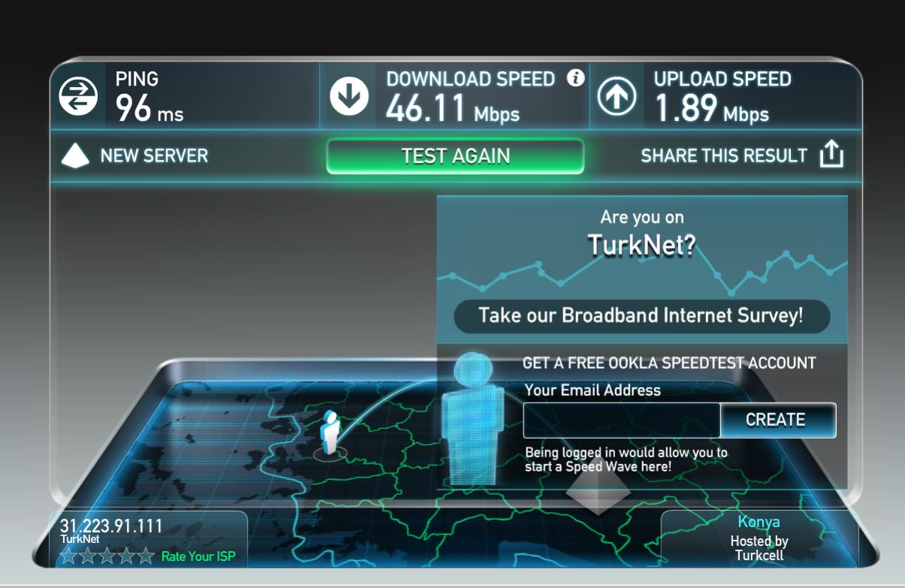Click the Rate Your ISP link
This screenshot has height=588, width=905.
198,557
